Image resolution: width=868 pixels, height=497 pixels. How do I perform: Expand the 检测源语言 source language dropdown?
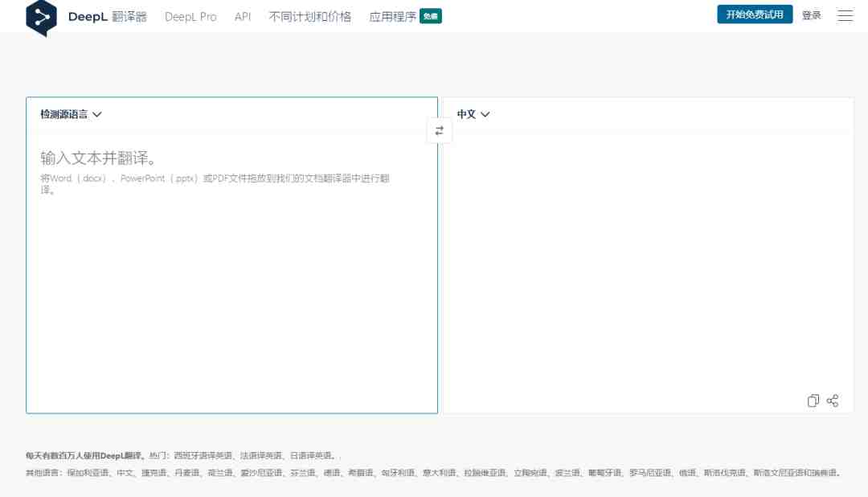click(x=71, y=114)
